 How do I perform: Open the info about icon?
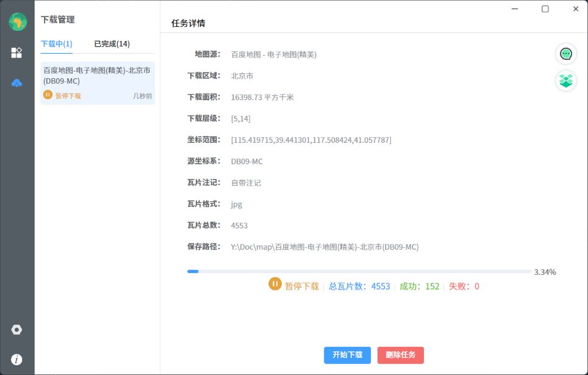(16, 360)
